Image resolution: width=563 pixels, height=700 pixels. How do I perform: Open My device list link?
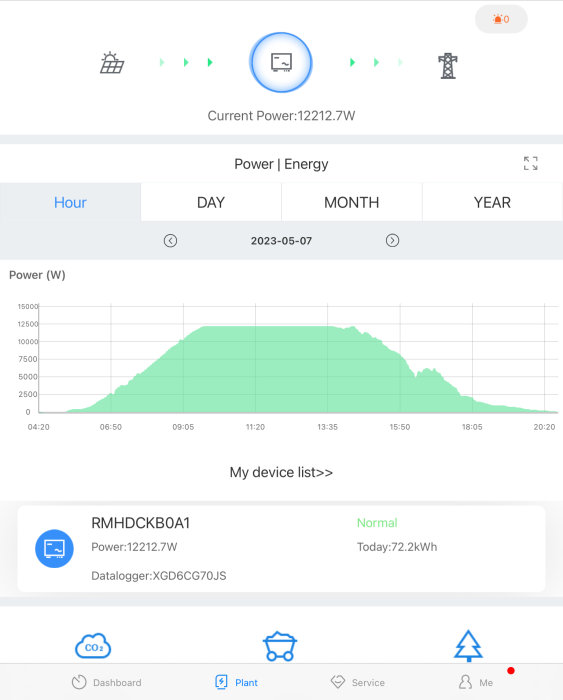coord(281,472)
